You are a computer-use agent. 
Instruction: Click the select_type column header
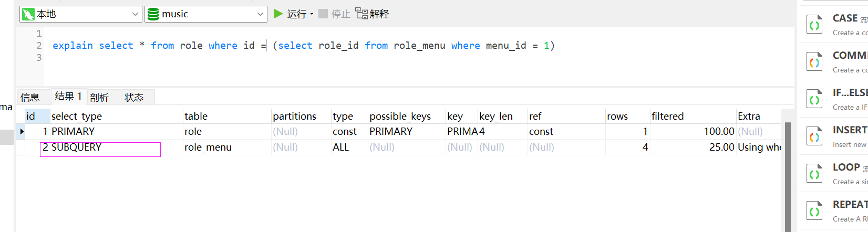pyautogui.click(x=77, y=116)
